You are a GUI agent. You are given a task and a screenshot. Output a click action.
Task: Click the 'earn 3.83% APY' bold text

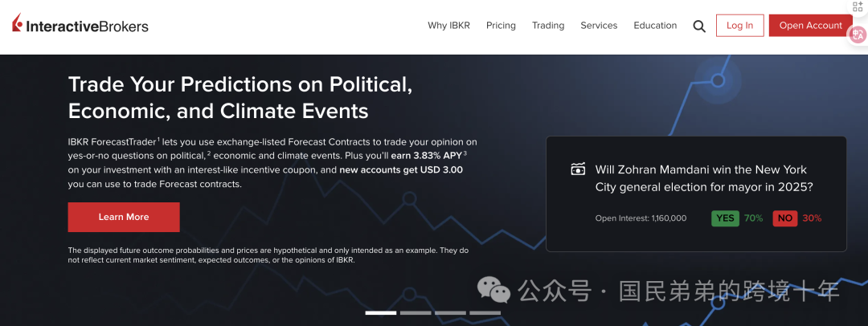pyautogui.click(x=426, y=156)
